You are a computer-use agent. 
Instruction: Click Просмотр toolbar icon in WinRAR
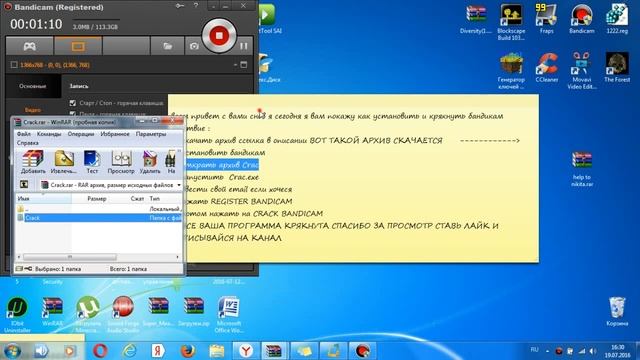click(121, 162)
